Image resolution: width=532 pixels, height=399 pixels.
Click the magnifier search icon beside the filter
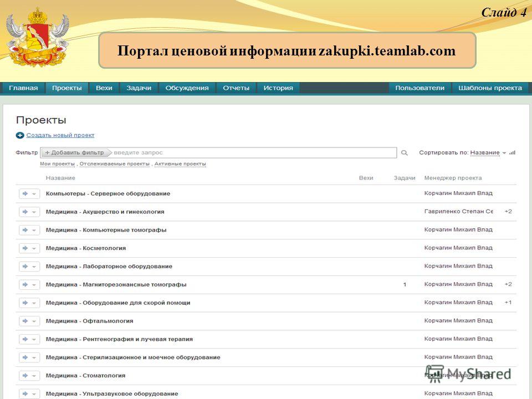pyautogui.click(x=405, y=153)
